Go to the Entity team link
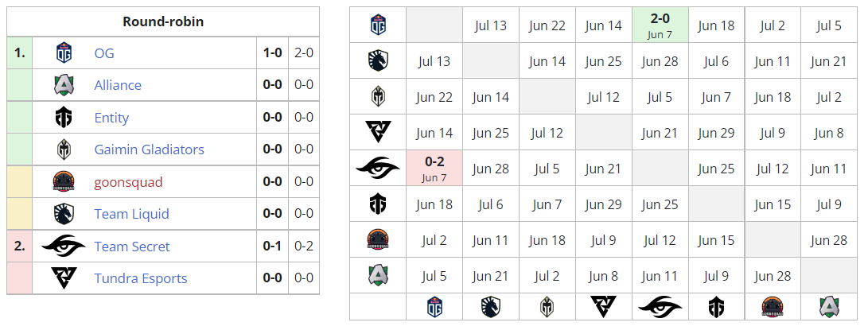Image resolution: width=868 pixels, height=330 pixels. (111, 118)
